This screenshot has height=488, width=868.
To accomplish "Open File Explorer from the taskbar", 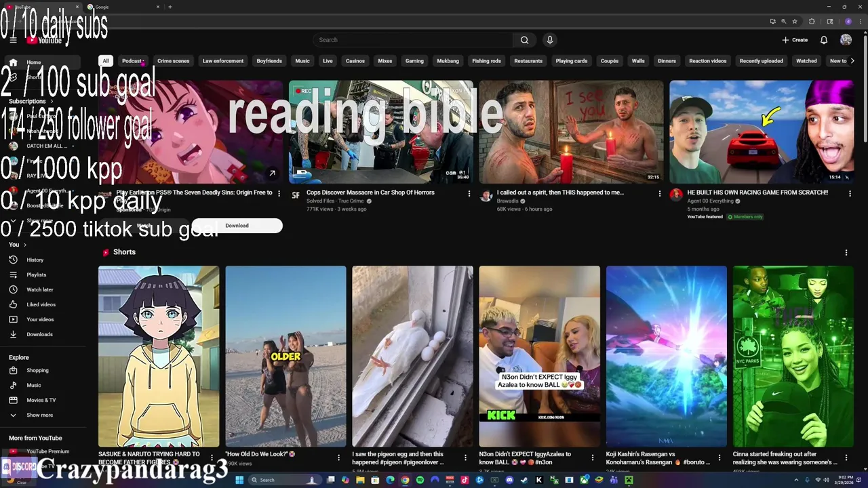I will point(360,480).
